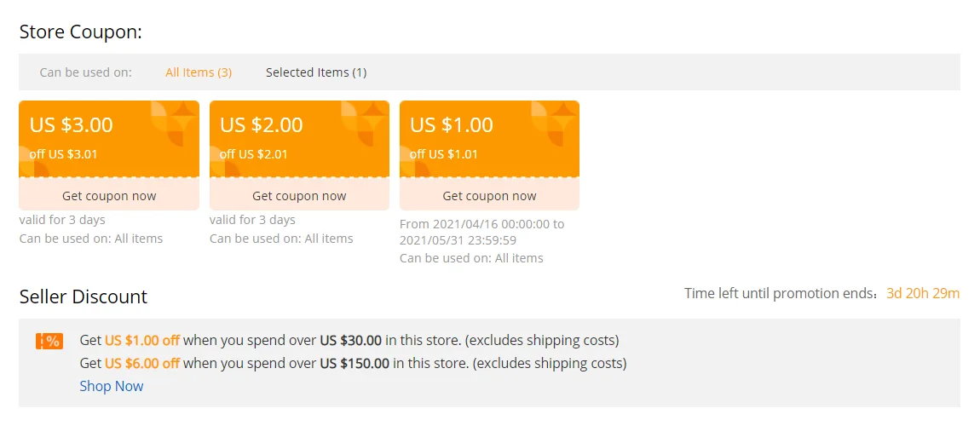Switch to the Selected Items (1) tab
This screenshot has width=980, height=426.
click(x=316, y=72)
